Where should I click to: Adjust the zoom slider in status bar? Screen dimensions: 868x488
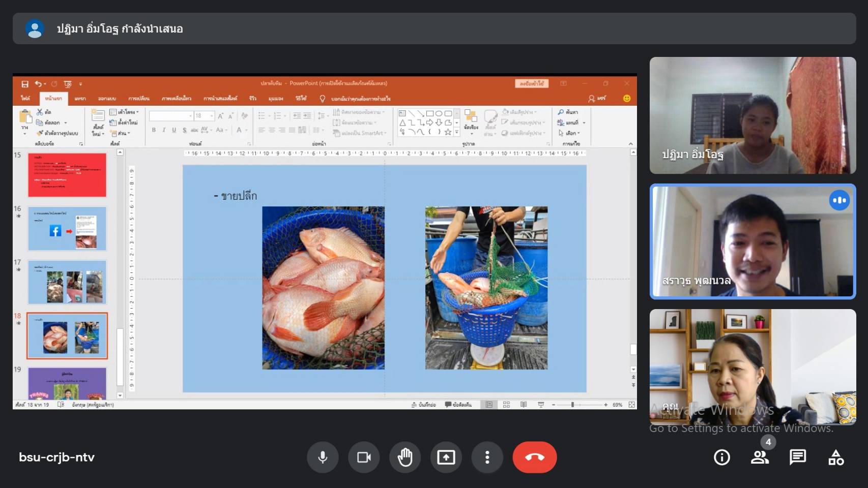coord(572,405)
